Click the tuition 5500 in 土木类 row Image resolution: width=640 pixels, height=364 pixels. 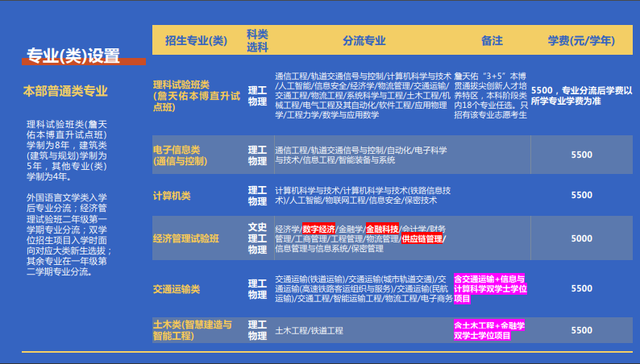point(582,330)
